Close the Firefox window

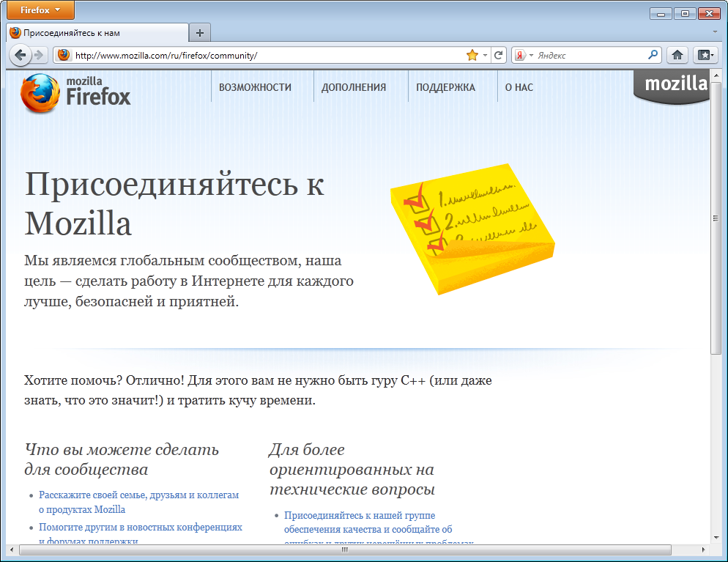tap(709, 13)
